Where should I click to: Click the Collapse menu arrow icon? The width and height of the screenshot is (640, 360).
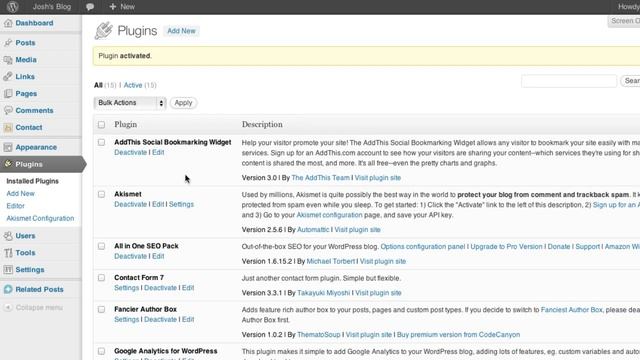(8, 307)
